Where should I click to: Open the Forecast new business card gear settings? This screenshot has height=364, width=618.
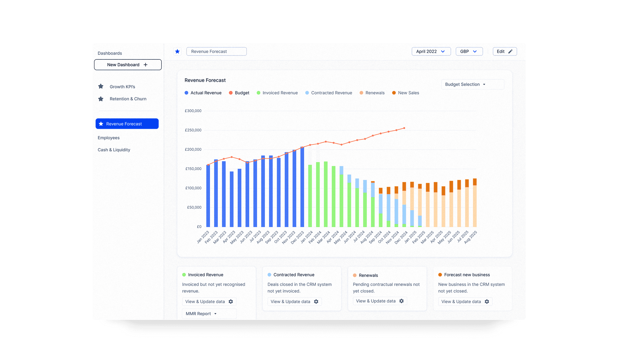487,302
